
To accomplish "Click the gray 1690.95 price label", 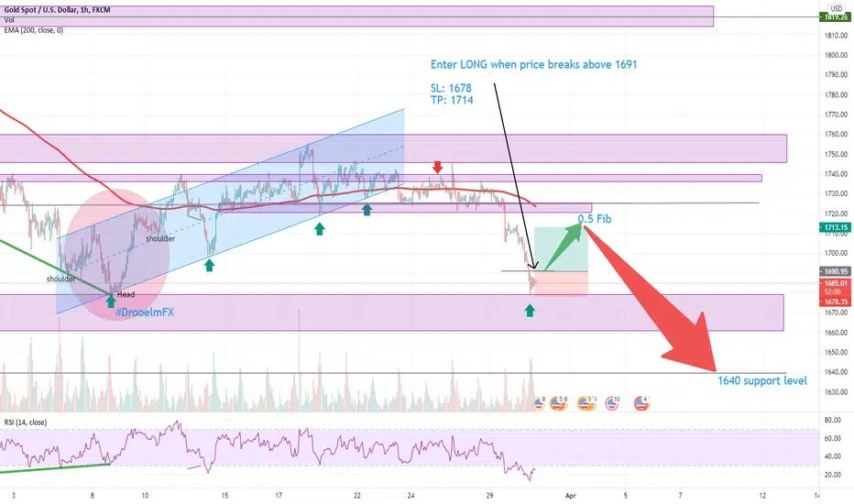I will point(836,271).
